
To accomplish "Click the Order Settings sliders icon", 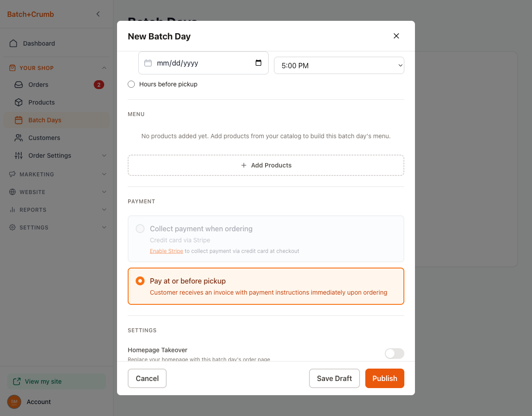I will pos(19,156).
